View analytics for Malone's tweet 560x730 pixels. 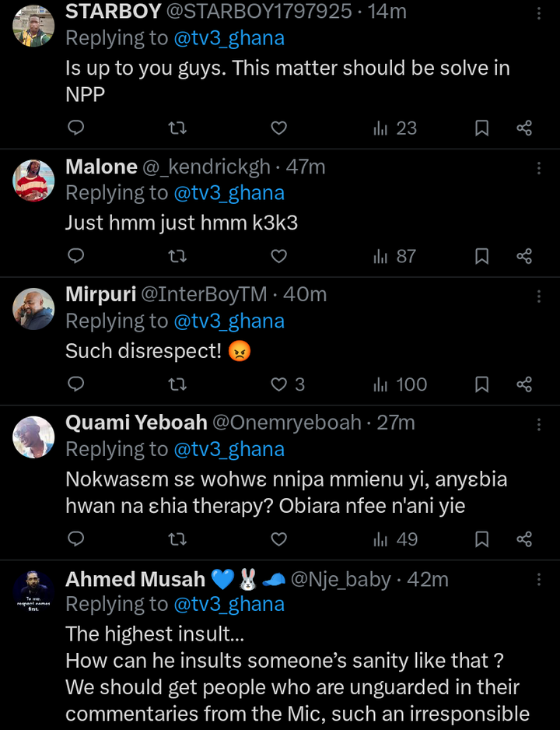[394, 256]
